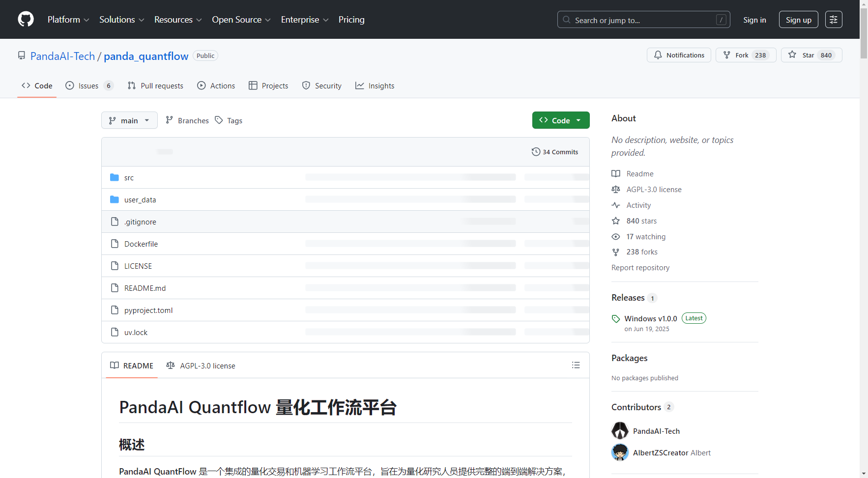Screen dimensions: 868x478
Task: Select the README tab in file viewer
Action: pos(132,366)
